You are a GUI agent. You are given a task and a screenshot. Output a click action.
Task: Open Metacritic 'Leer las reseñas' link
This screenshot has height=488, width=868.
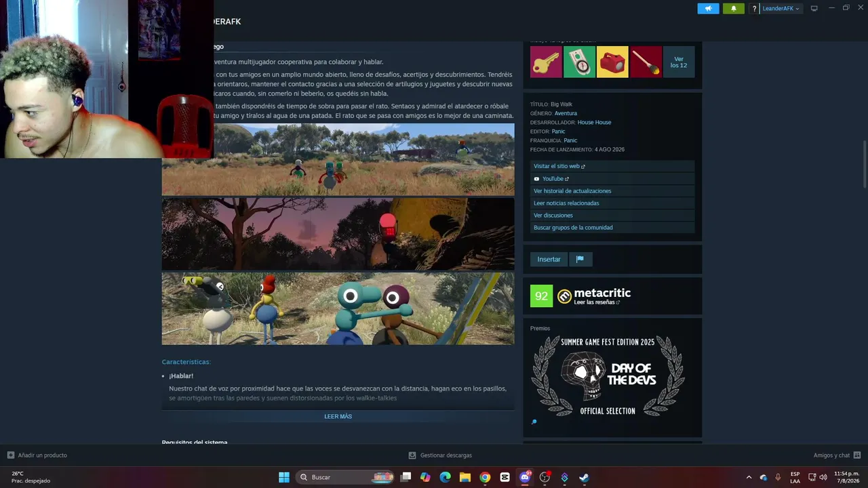597,302
